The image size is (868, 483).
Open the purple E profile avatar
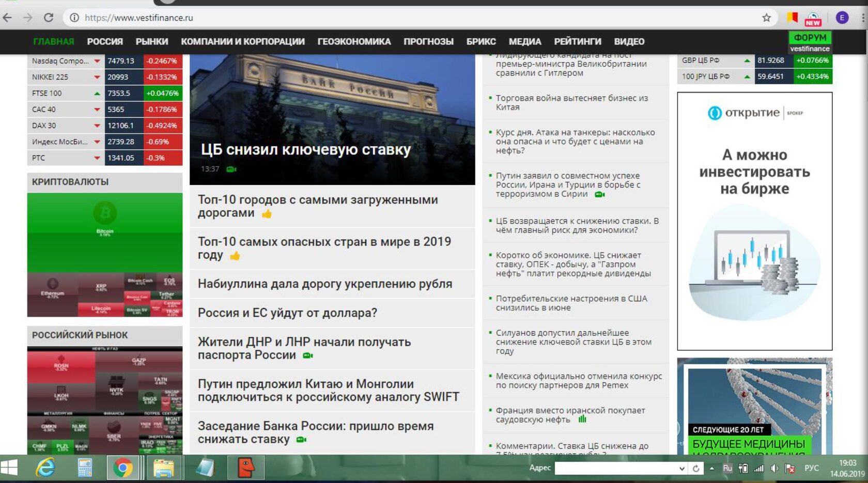(842, 18)
